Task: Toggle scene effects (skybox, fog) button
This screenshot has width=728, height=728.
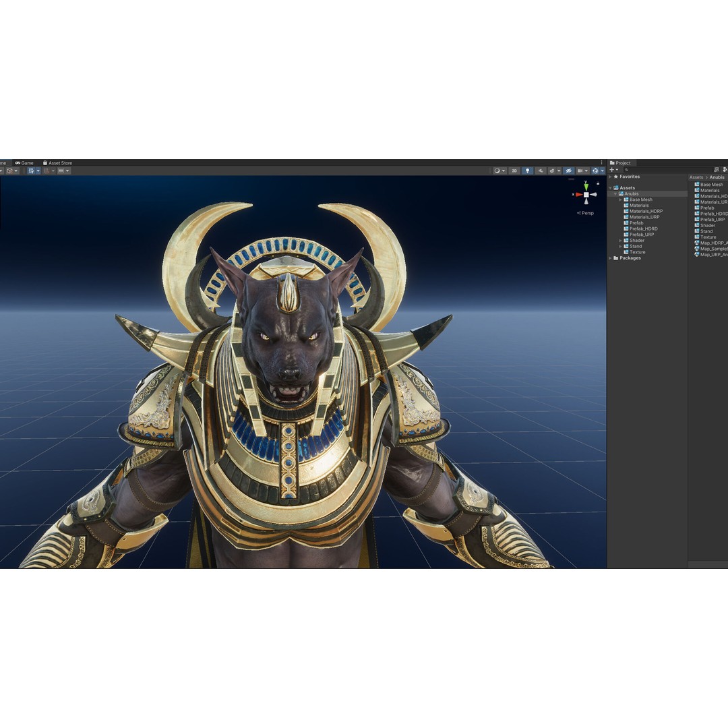Action: tap(552, 171)
